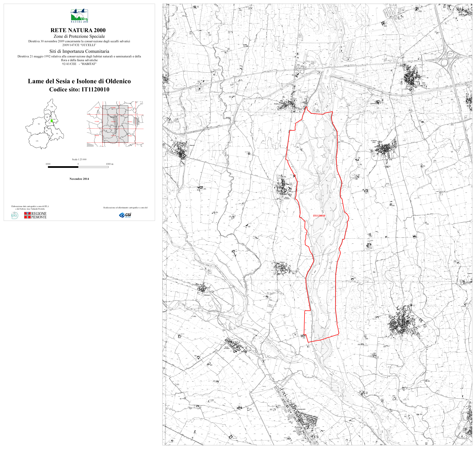Click the "RETE NATURA 2000" heading

tap(78, 30)
